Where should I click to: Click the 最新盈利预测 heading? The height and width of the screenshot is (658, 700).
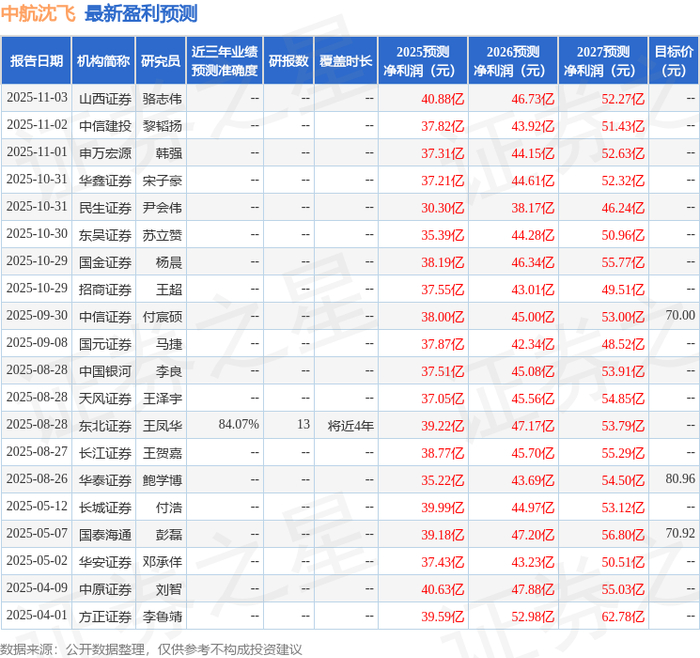pyautogui.click(x=141, y=14)
